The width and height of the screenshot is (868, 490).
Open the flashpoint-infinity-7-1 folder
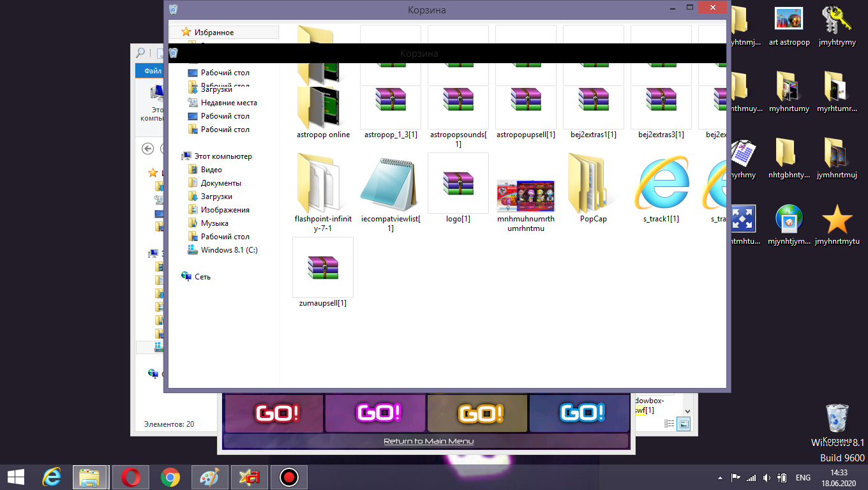pos(323,192)
